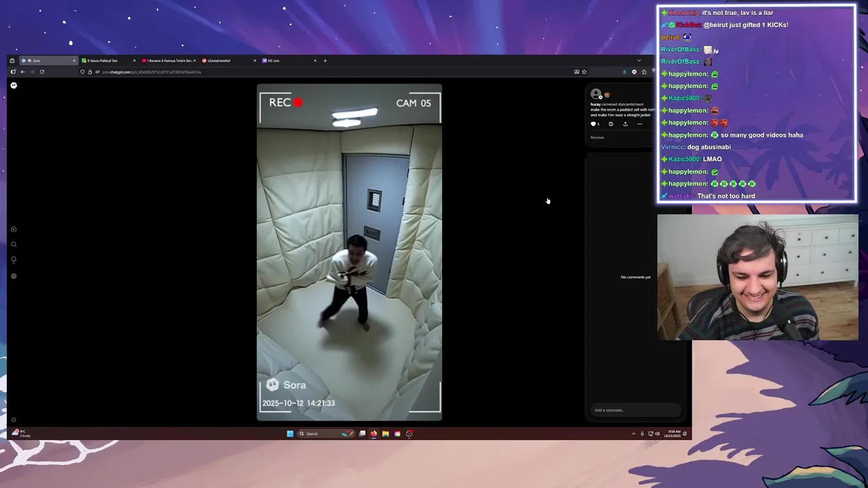Open the extensions icon in browser toolbar
Viewport: 868px width, 488px height.
(644, 71)
